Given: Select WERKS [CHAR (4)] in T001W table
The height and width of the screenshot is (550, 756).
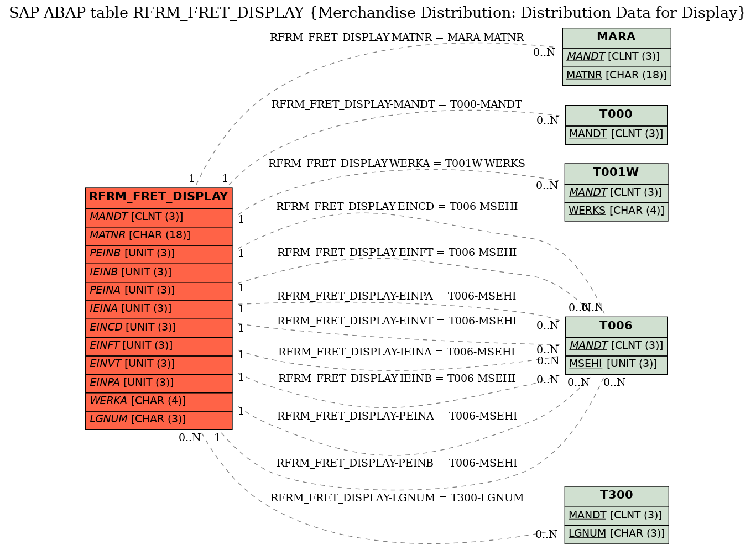Looking at the screenshot, I should [616, 211].
